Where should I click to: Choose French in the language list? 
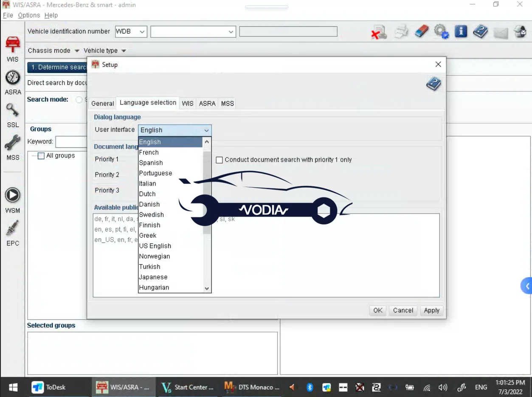click(x=171, y=152)
